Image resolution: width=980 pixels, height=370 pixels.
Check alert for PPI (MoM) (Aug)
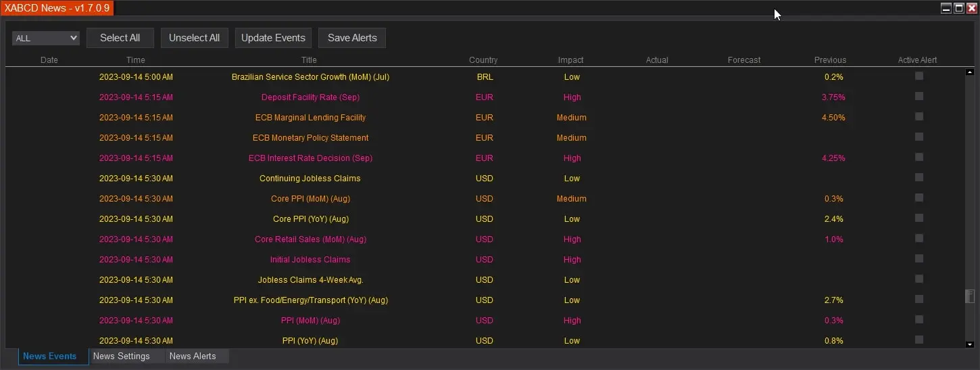[919, 319]
